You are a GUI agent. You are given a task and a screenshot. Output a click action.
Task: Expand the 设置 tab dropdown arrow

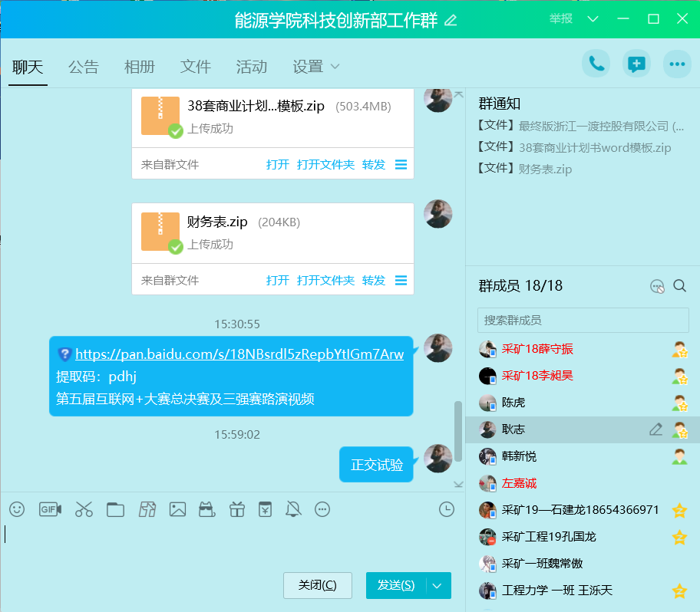335,67
